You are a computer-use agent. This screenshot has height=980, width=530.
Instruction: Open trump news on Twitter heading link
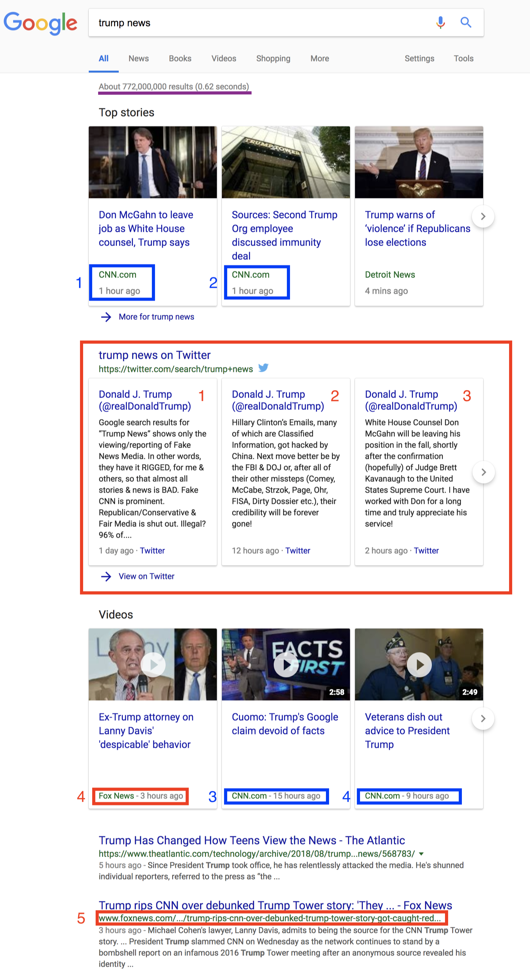coord(154,355)
